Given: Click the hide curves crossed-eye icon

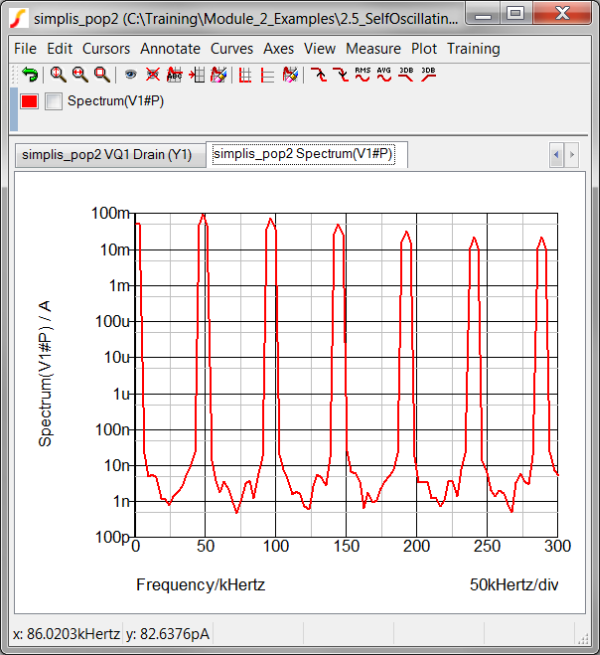Looking at the screenshot, I should click(152, 74).
